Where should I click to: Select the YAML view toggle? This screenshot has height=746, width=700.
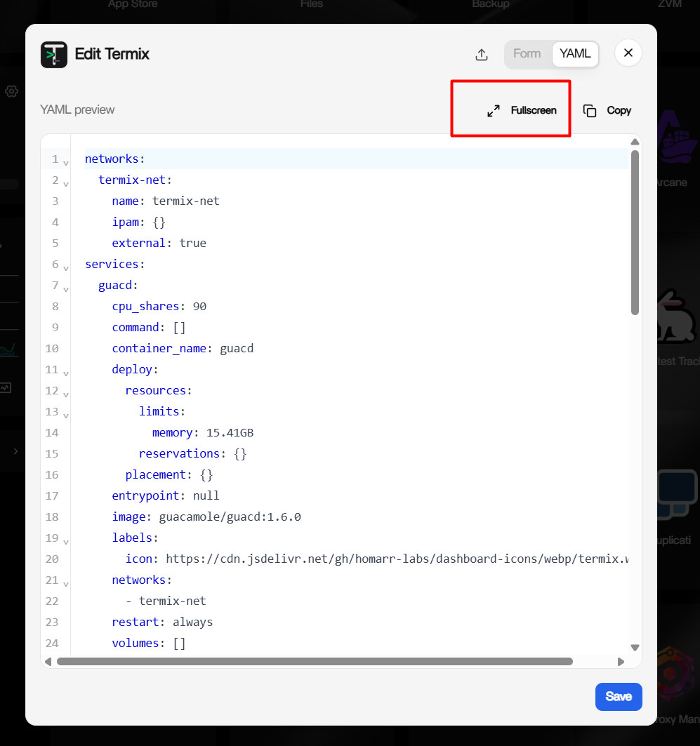(575, 53)
